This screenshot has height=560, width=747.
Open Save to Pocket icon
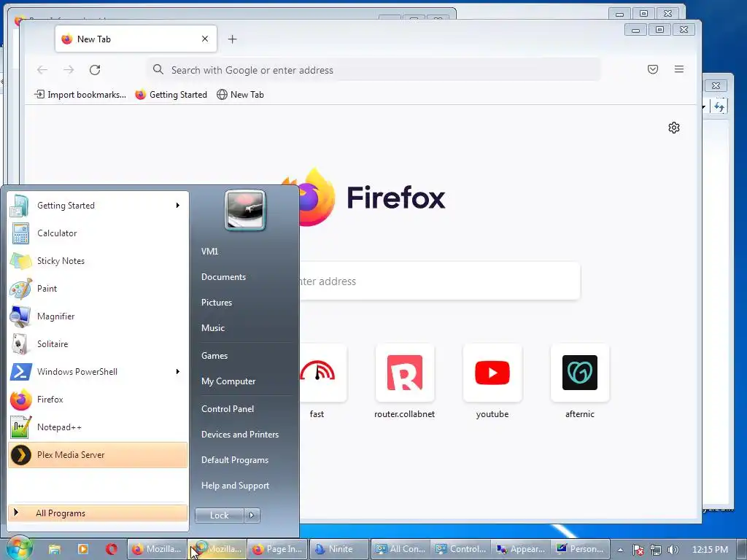click(x=653, y=69)
